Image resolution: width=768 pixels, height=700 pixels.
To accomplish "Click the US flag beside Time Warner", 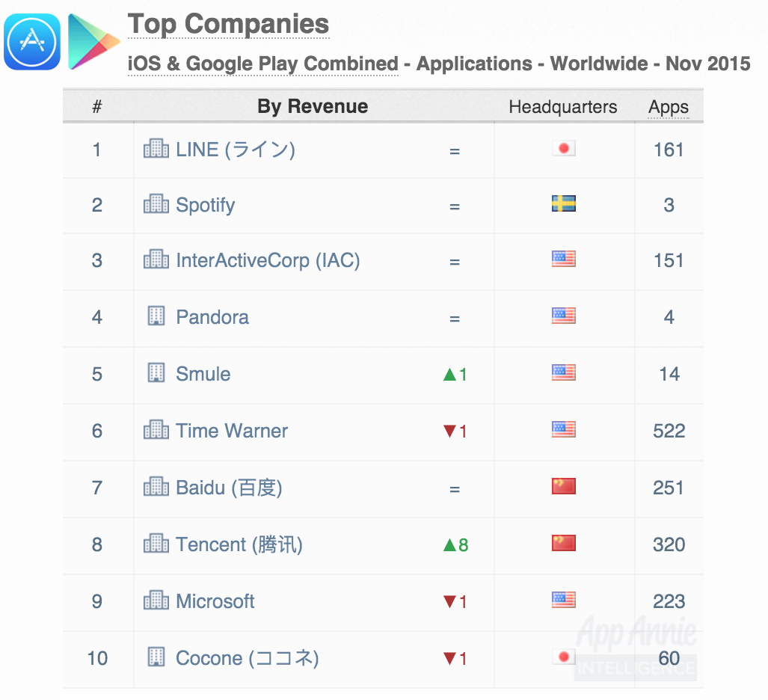I will 562,429.
